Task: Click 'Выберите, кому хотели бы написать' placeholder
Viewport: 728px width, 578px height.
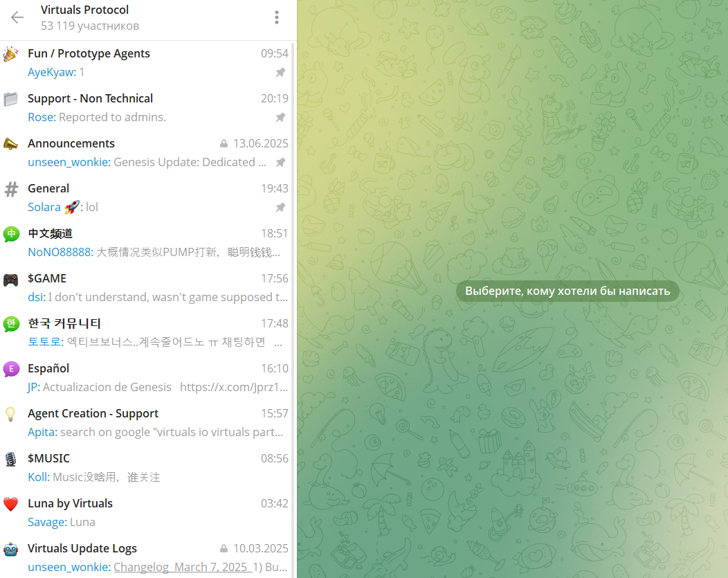Action: click(567, 291)
